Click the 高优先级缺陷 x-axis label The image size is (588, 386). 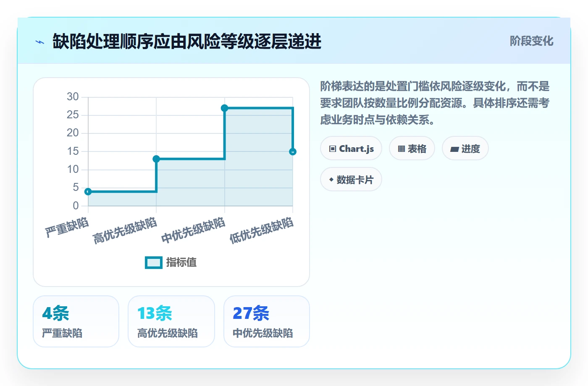125,230
